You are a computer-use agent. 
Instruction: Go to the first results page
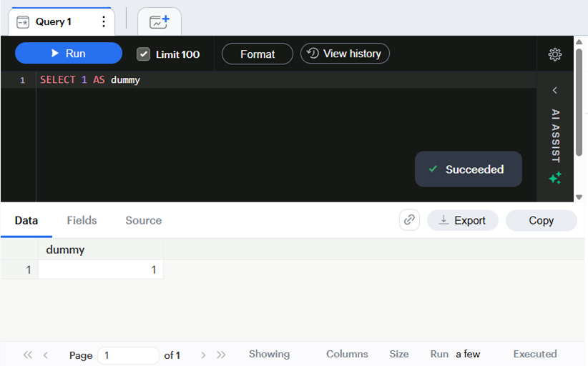[28, 355]
